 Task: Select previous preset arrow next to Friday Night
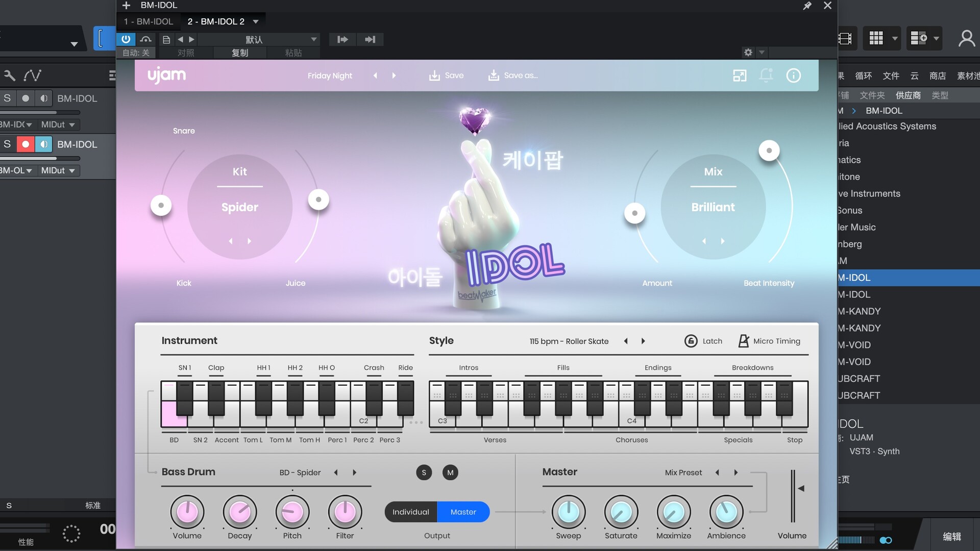pyautogui.click(x=375, y=76)
